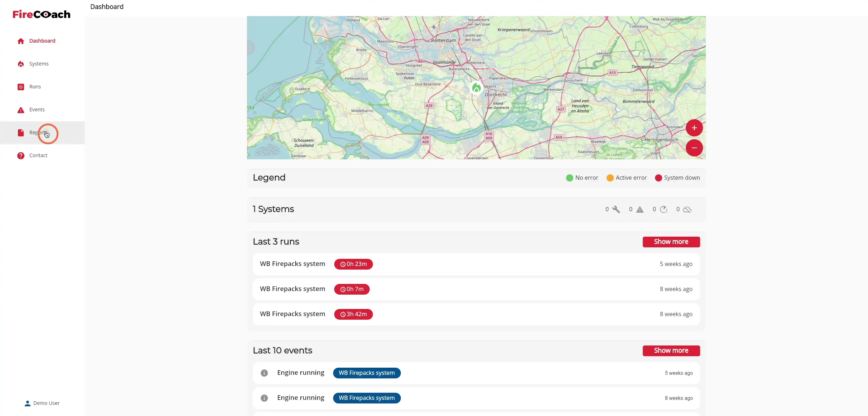Open the Systems menu item
868x416 pixels.
pyautogui.click(x=42, y=64)
